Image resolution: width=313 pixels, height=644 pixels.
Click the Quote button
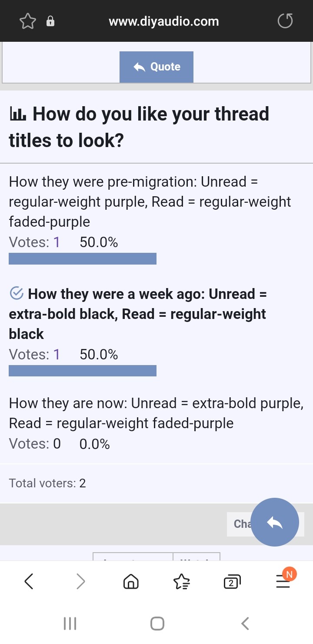156,67
